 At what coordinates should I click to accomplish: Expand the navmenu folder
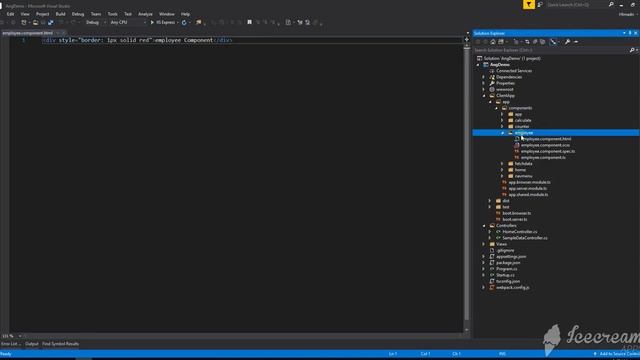(x=502, y=176)
